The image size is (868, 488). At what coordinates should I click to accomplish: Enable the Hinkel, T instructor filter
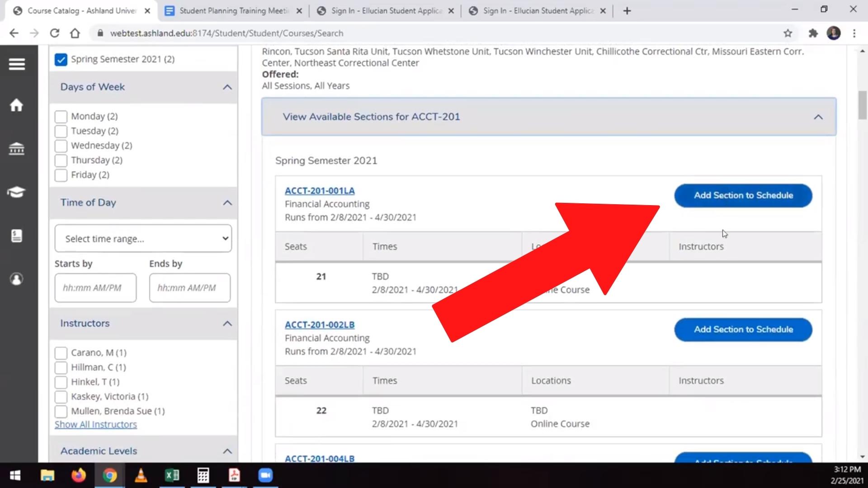pos(61,382)
